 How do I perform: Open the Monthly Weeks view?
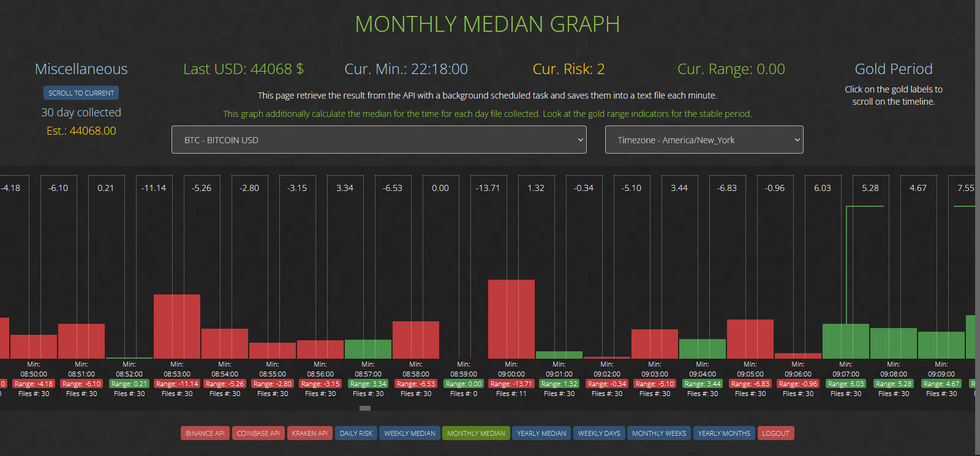point(659,433)
